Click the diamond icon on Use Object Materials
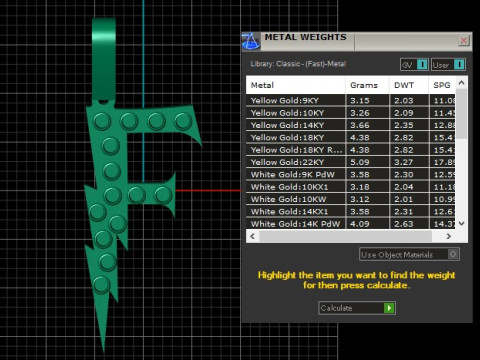480x360 pixels. 453,254
